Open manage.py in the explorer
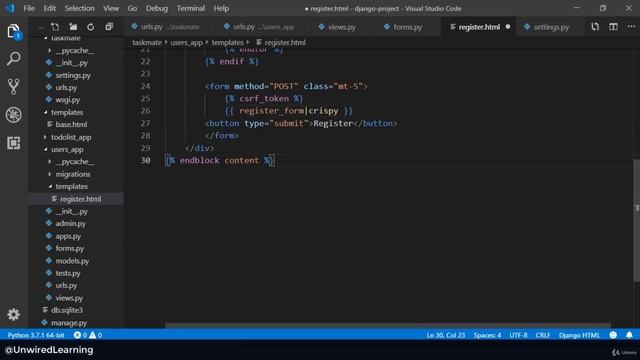Viewport: 640px width, 360px height. (69, 322)
